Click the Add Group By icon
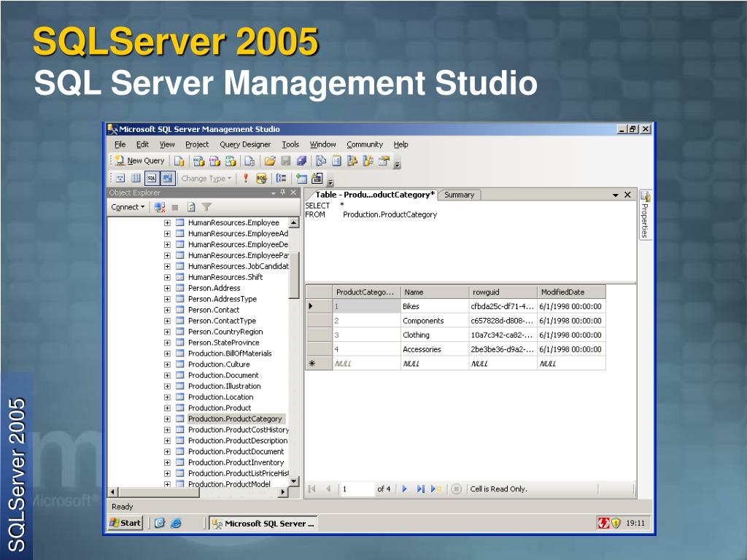Image resolution: width=747 pixels, height=560 pixels. point(282,179)
